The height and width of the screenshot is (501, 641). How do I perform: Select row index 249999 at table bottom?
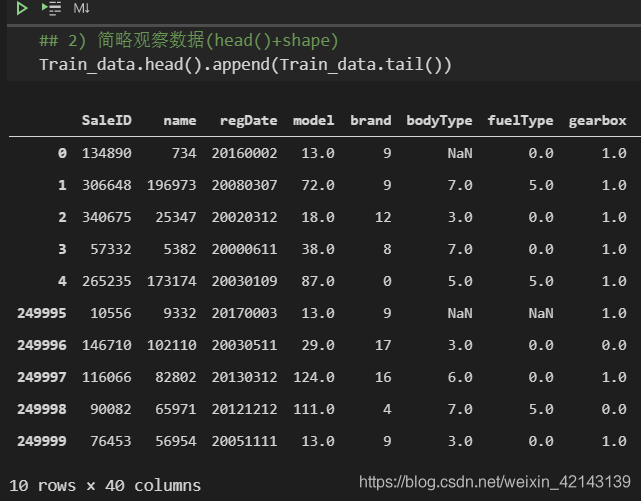click(41, 441)
